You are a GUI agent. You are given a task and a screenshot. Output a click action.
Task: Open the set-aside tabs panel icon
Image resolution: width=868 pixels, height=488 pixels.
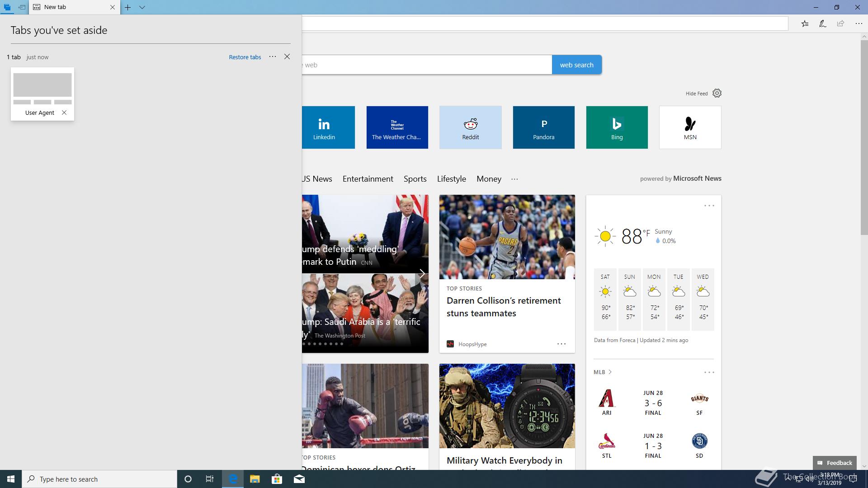7,7
